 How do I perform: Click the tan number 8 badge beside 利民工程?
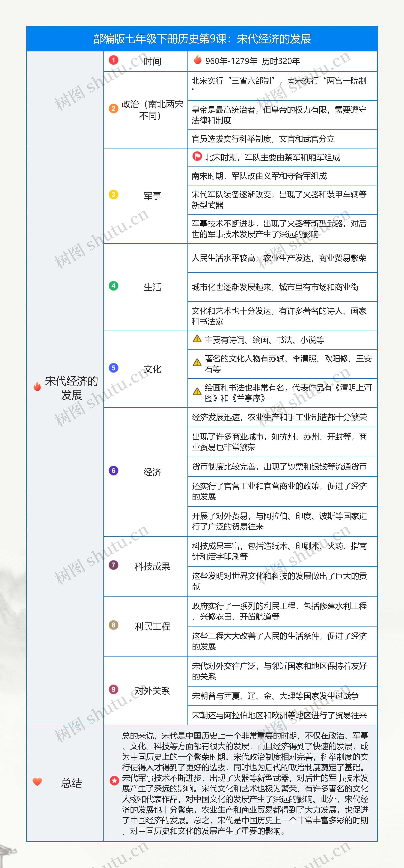[x=113, y=625]
